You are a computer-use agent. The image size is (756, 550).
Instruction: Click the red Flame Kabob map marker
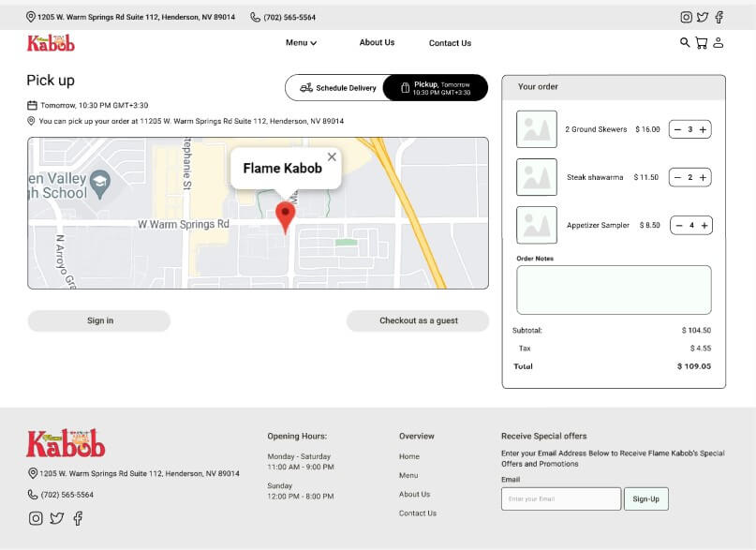pyautogui.click(x=286, y=217)
